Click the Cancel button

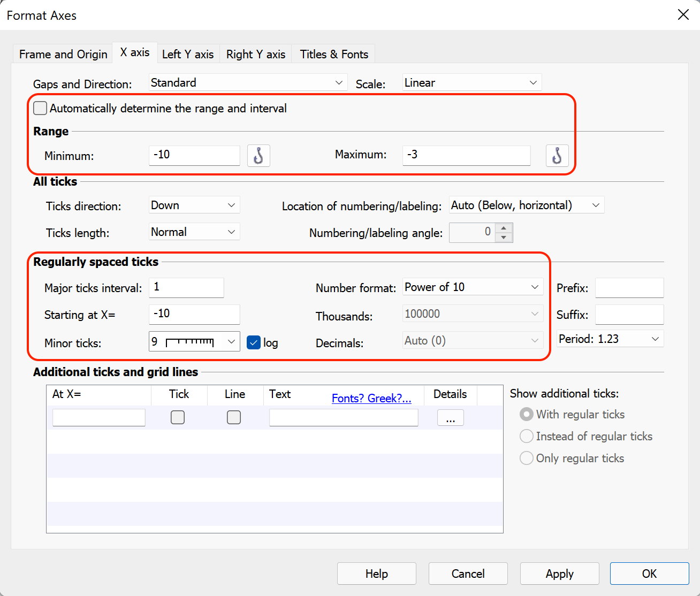coord(468,574)
